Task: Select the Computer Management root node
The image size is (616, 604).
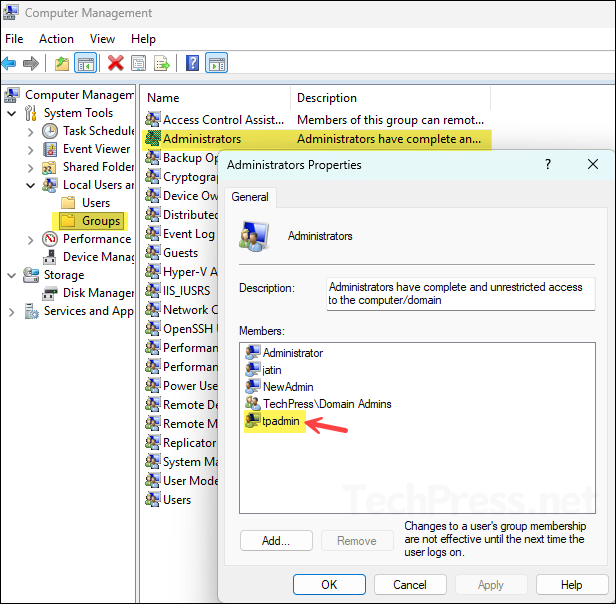Action: (x=69, y=95)
